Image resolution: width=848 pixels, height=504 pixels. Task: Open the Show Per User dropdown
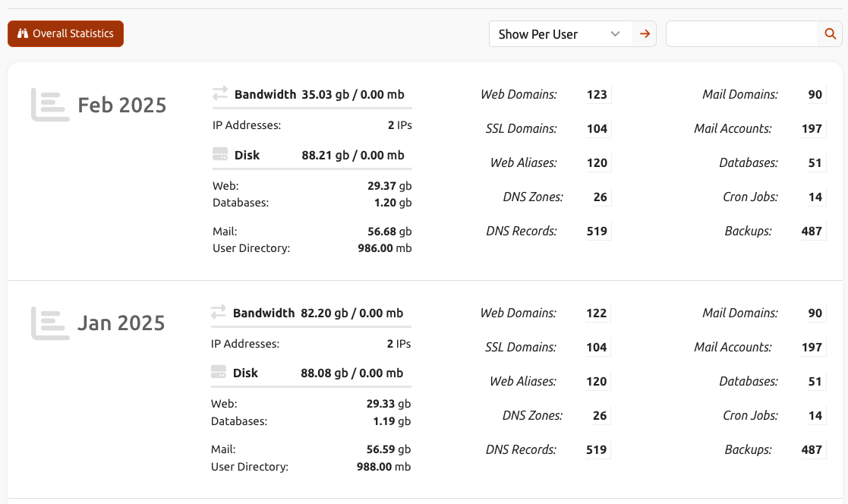coord(560,34)
